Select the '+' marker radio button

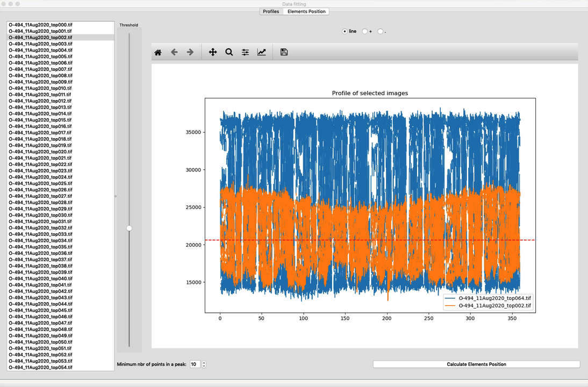coord(365,31)
